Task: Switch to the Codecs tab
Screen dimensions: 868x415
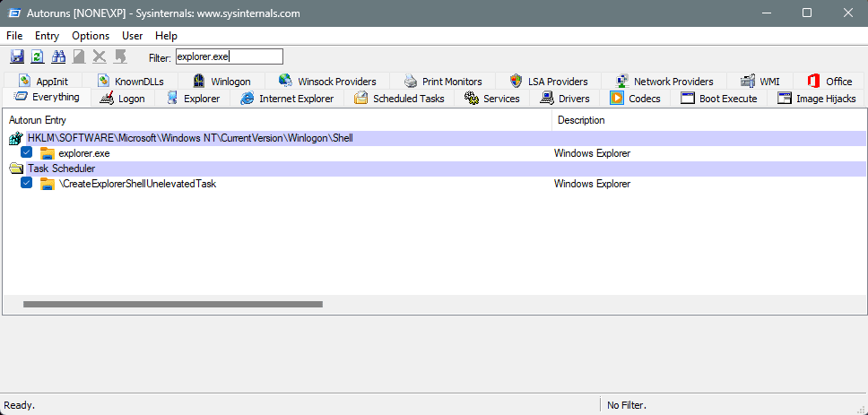Action: pos(635,99)
